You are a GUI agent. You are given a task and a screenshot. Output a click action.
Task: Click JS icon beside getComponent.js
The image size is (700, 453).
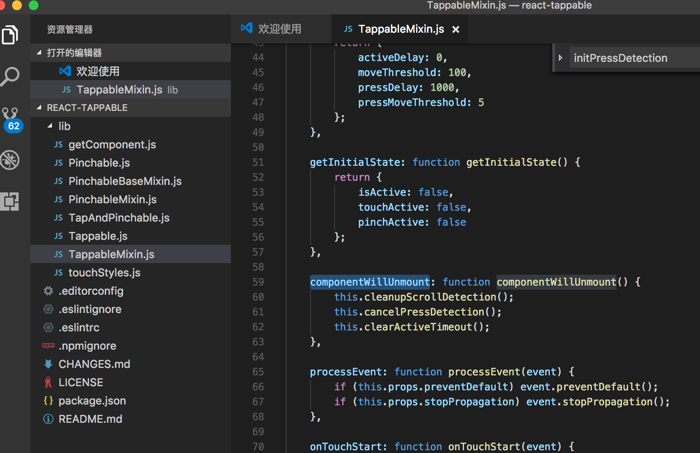coord(58,145)
